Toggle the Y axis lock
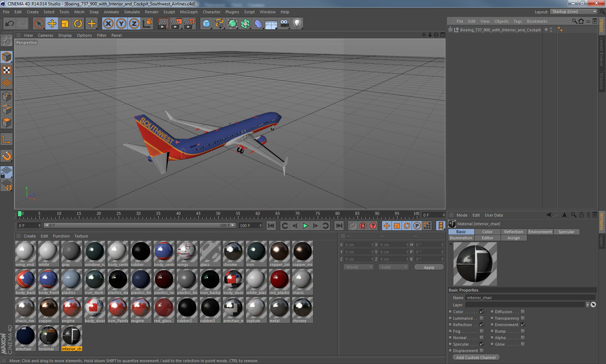This screenshot has height=364, width=606. tap(121, 24)
